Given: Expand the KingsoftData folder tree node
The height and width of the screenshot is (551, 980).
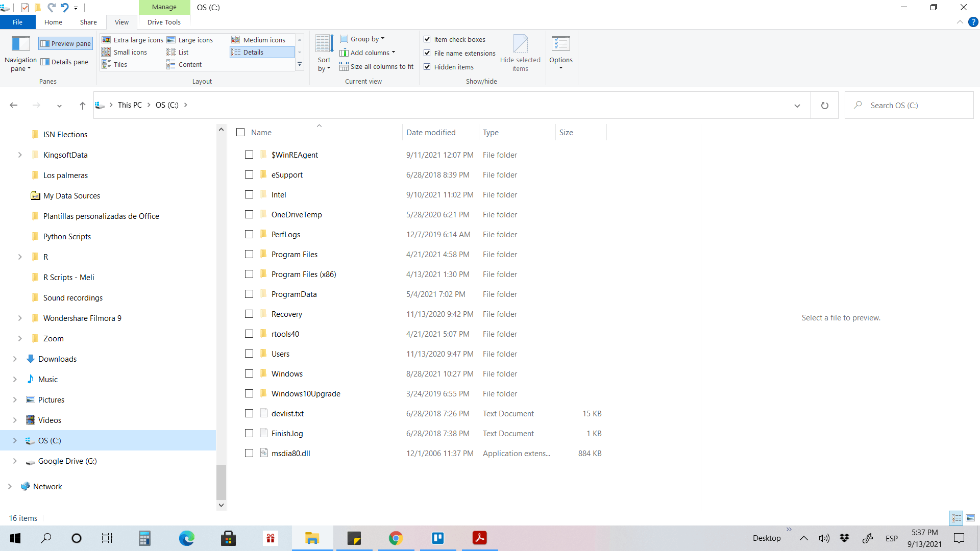Looking at the screenshot, I should (20, 155).
